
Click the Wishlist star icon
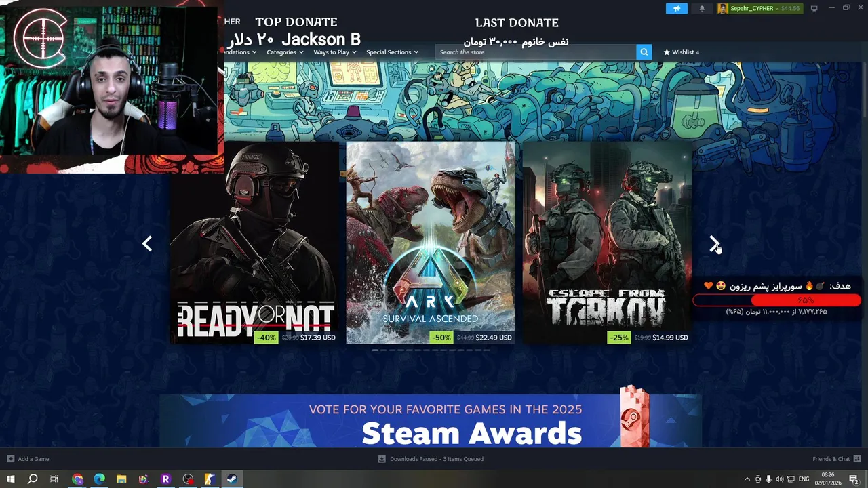pos(667,52)
